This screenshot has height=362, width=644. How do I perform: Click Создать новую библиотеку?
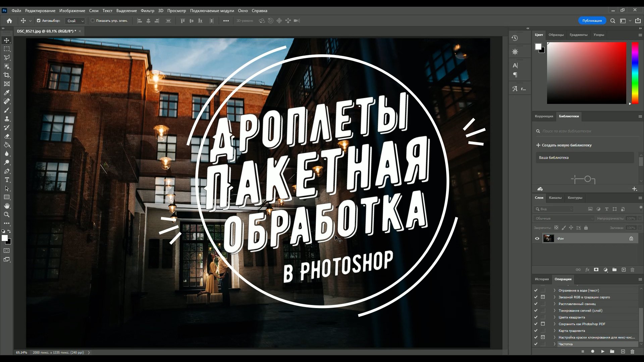(564, 145)
